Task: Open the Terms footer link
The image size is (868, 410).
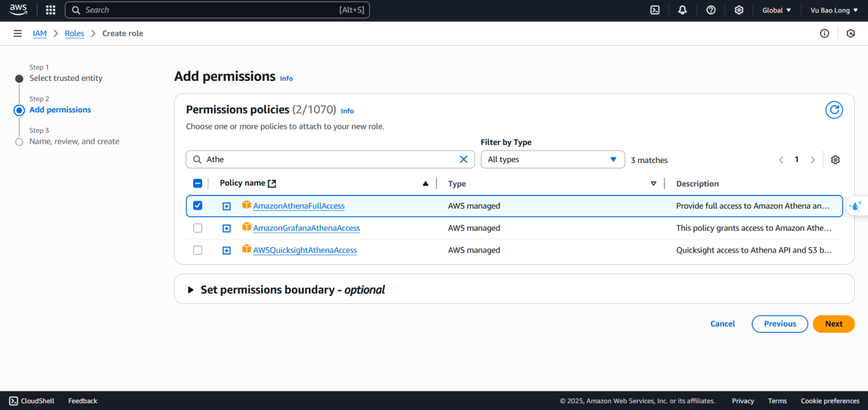Action: (x=778, y=401)
